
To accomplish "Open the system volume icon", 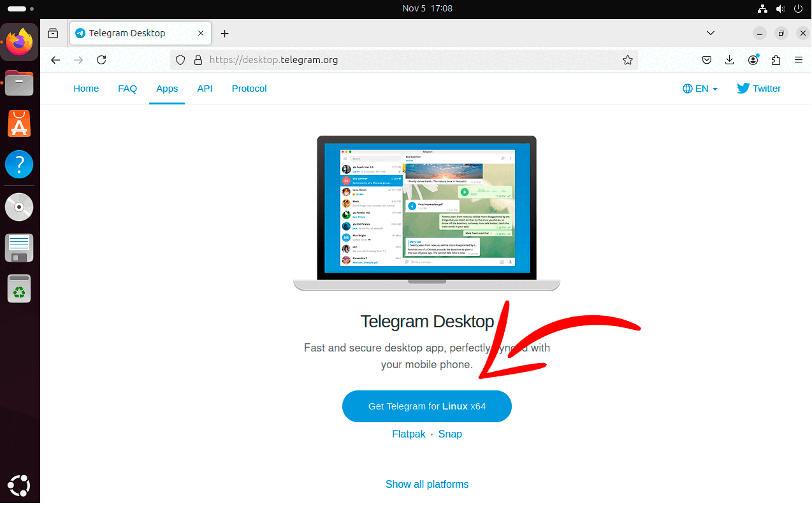I will coord(780,8).
